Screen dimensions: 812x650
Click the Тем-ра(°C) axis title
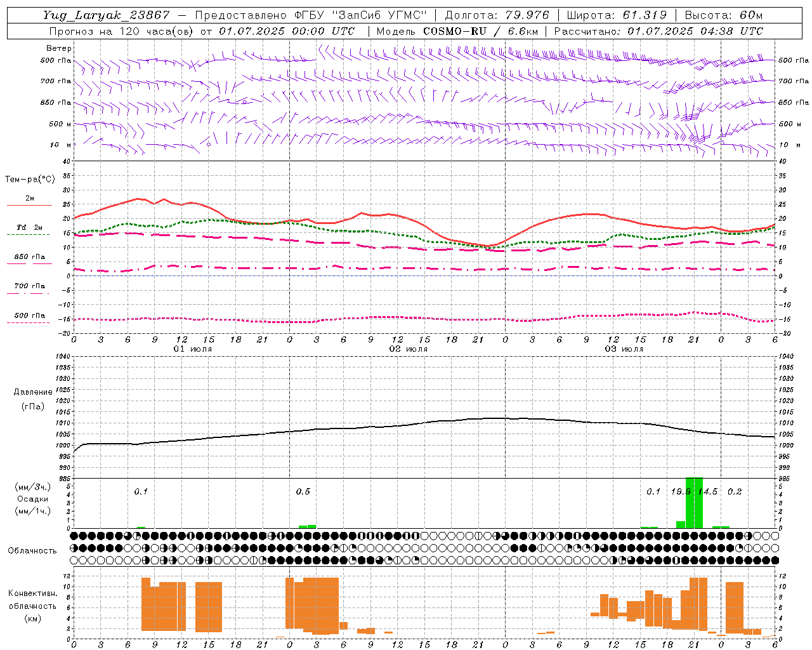(30, 180)
